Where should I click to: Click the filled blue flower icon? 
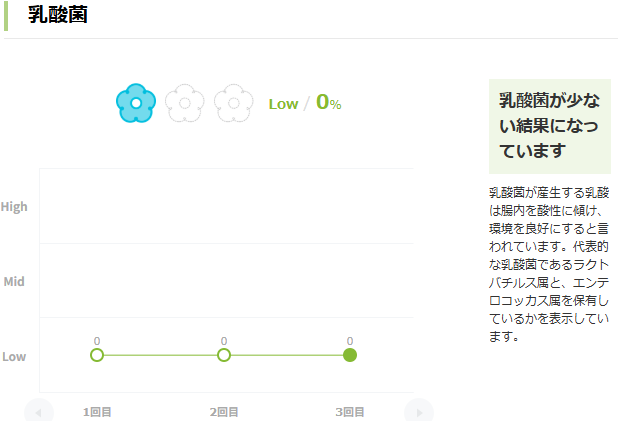136,102
